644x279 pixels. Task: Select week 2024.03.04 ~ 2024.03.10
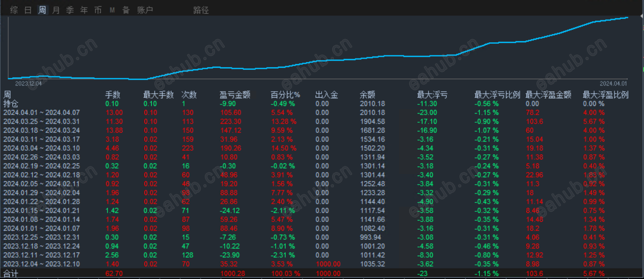click(x=42, y=148)
